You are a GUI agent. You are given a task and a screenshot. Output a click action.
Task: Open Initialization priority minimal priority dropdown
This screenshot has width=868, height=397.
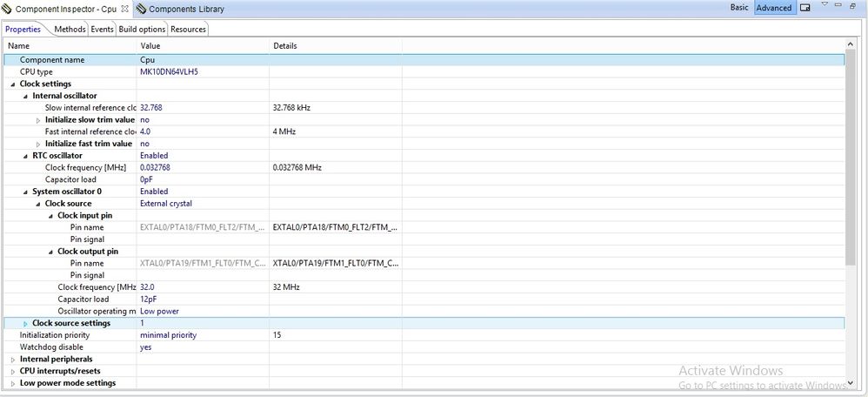[x=203, y=335]
